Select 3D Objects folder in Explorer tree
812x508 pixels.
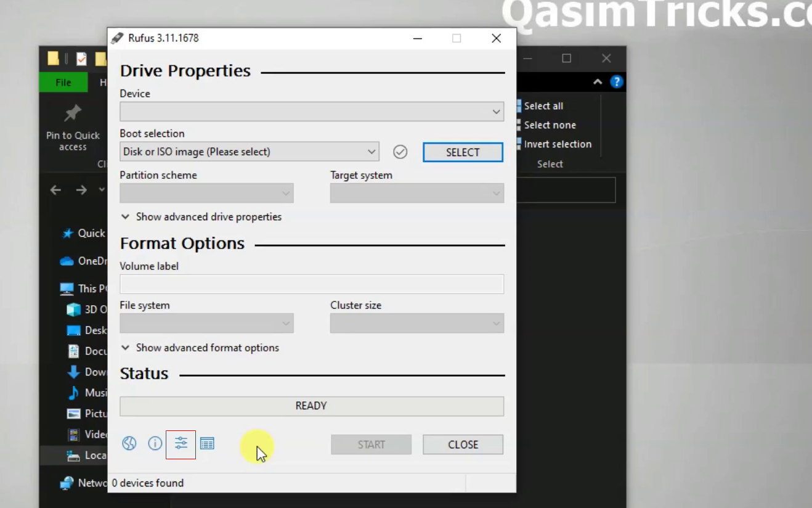point(86,309)
